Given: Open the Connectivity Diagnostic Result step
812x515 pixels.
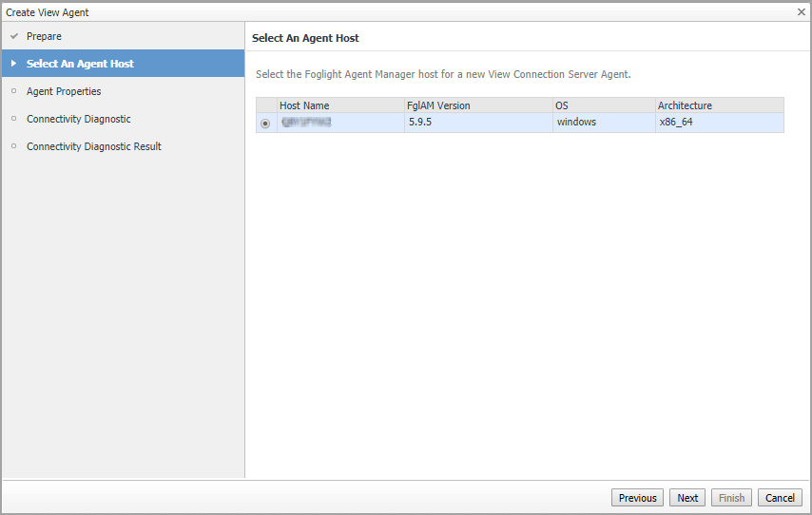Looking at the screenshot, I should [94, 146].
